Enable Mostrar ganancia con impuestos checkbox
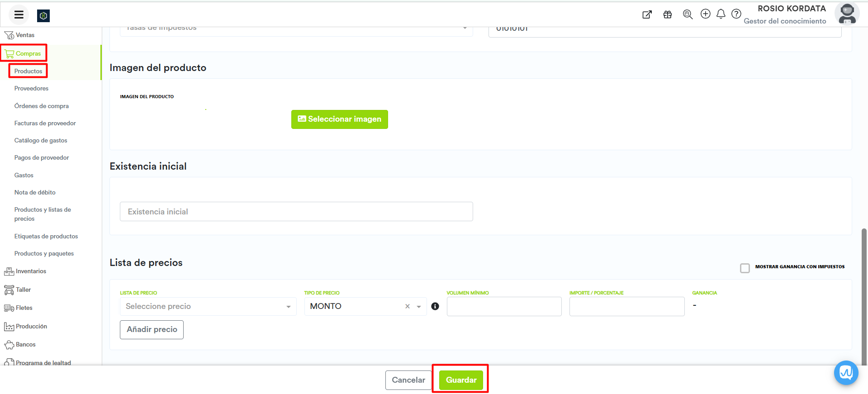The height and width of the screenshot is (394, 868). tap(745, 268)
